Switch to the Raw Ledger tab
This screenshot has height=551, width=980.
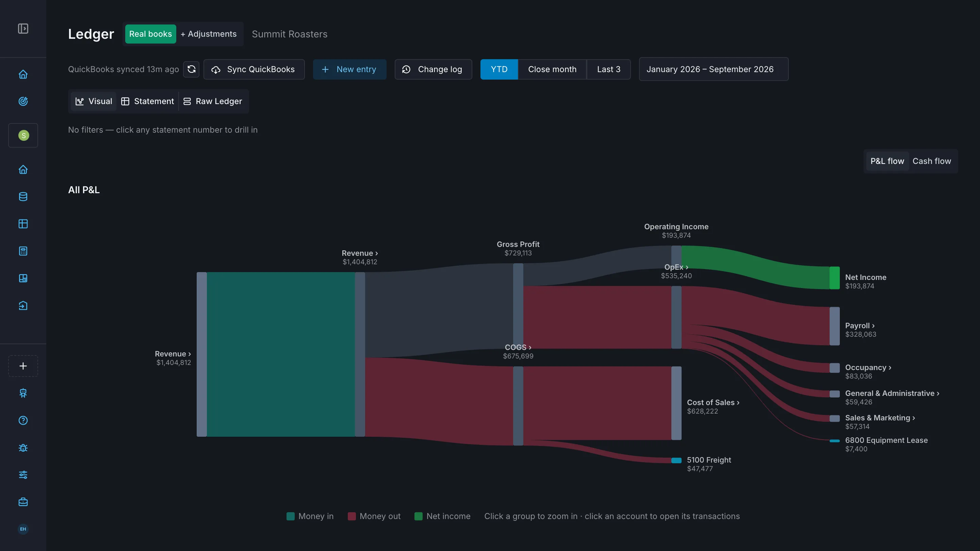[213, 101]
